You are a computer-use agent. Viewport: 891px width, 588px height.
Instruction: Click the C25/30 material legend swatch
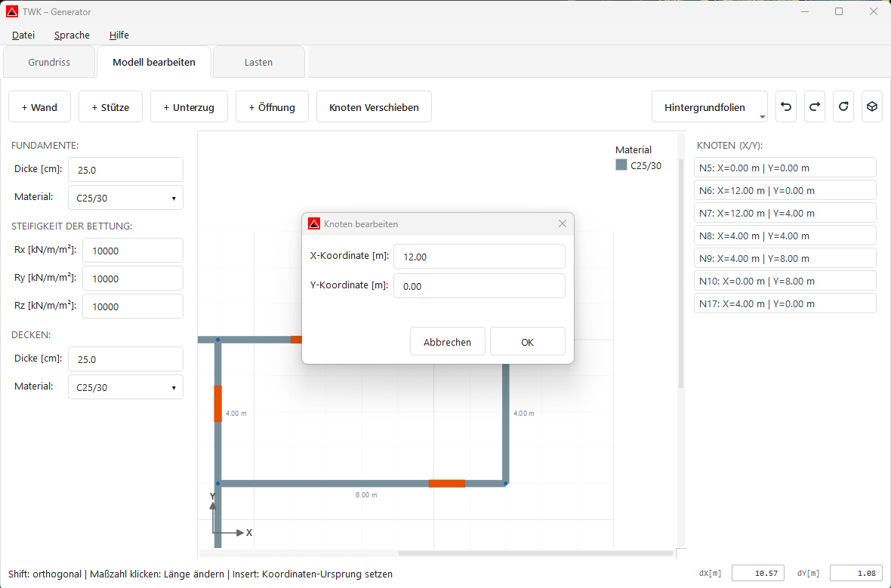tap(621, 165)
